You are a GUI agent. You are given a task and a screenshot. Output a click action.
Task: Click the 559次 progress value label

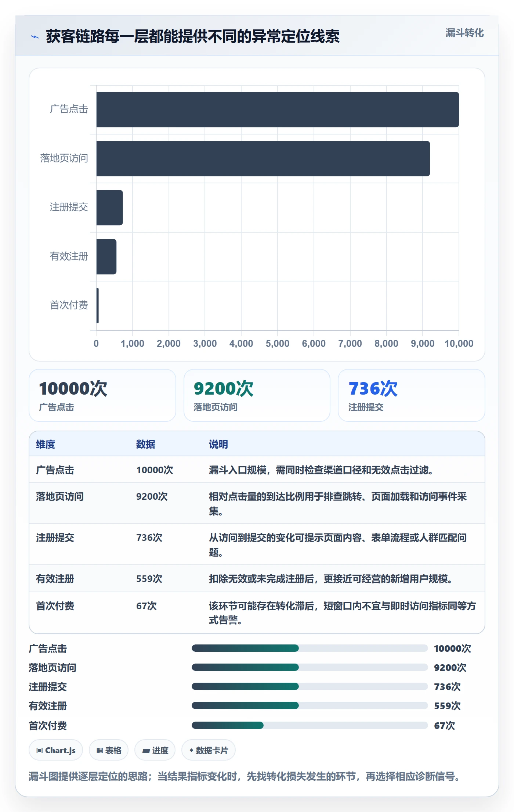(x=447, y=706)
